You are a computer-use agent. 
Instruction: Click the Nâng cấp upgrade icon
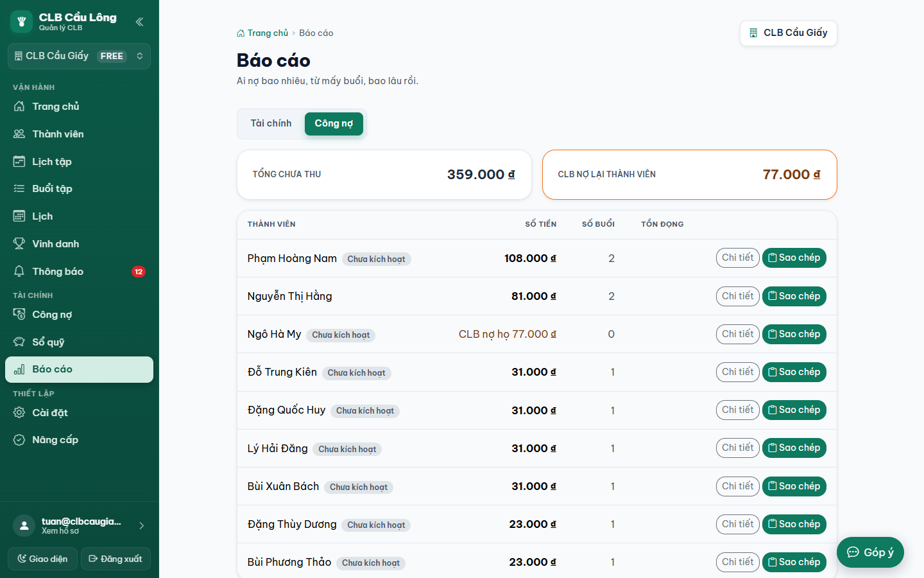click(19, 440)
